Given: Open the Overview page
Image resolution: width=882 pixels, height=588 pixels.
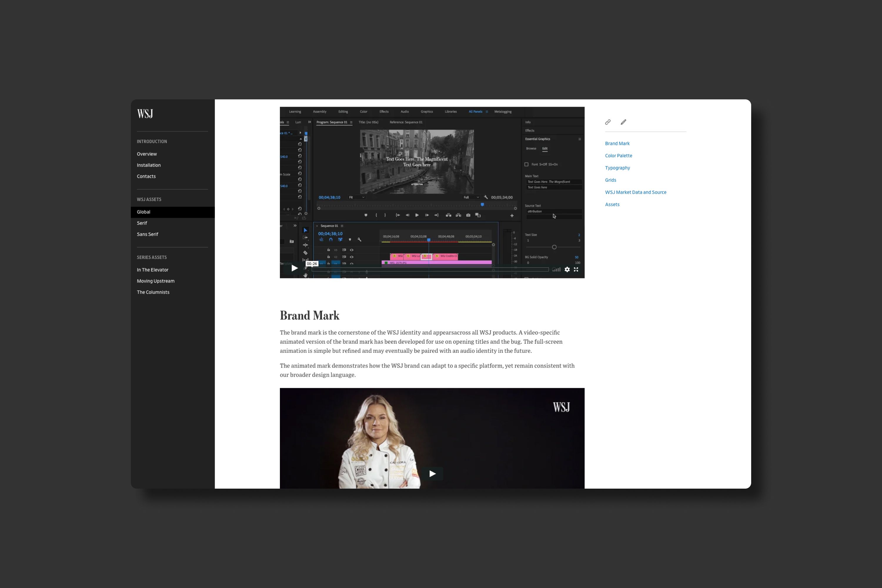Looking at the screenshot, I should pyautogui.click(x=147, y=154).
